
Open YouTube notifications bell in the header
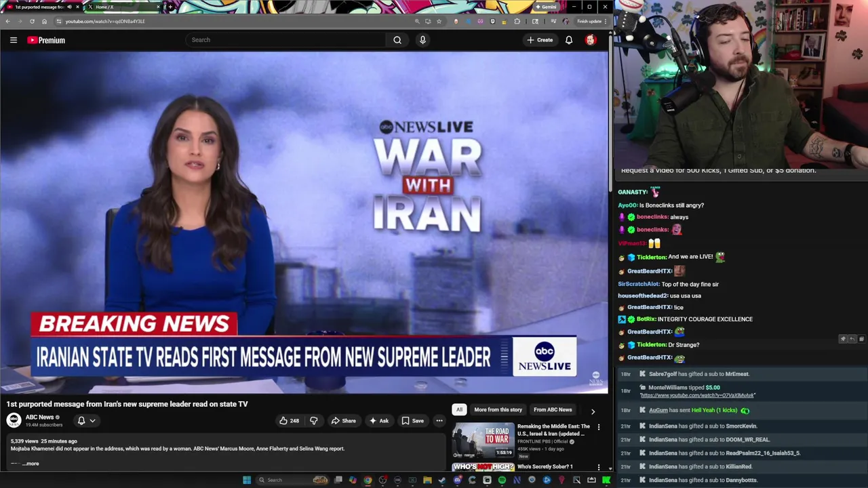coord(569,40)
